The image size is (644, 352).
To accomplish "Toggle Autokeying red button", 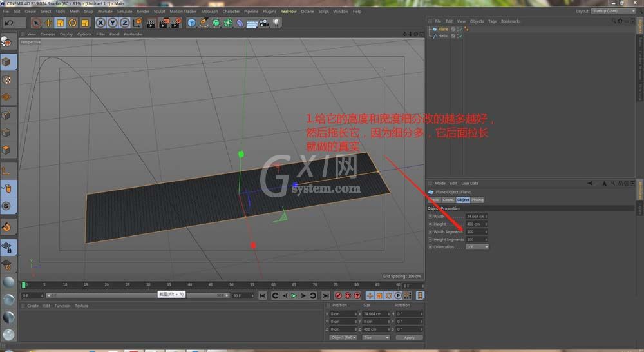I will coord(348,296).
